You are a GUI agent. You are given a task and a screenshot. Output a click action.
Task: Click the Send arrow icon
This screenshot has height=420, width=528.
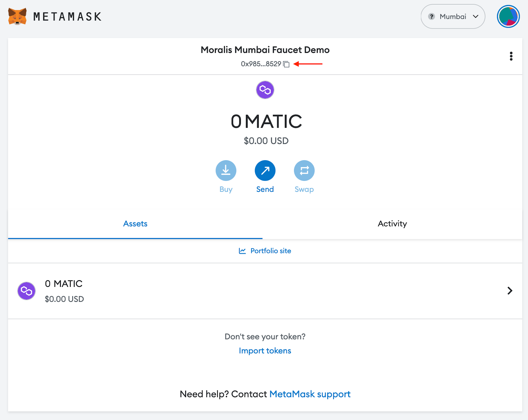(x=265, y=170)
